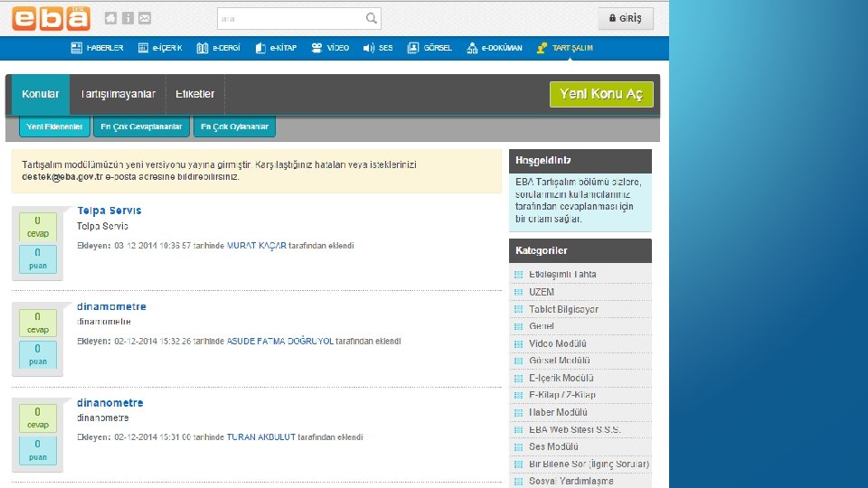Open the info icon in the header
The image size is (868, 488).
click(x=127, y=18)
